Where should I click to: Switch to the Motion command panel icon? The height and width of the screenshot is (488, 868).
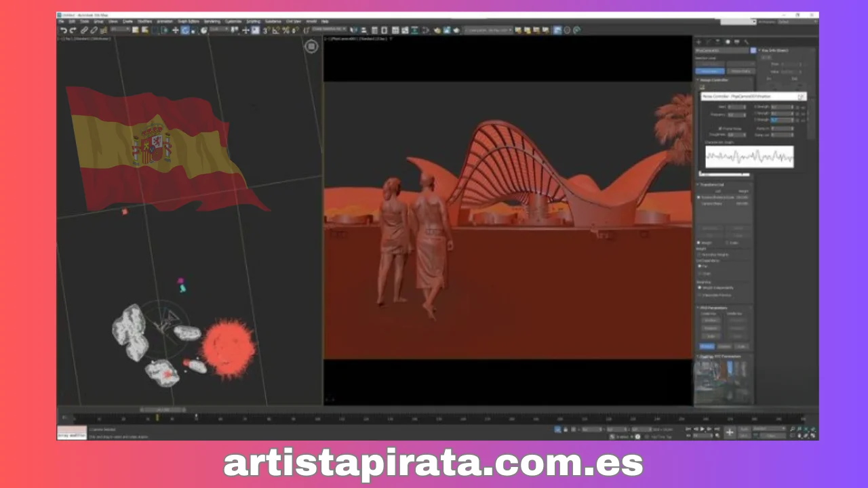pos(728,41)
